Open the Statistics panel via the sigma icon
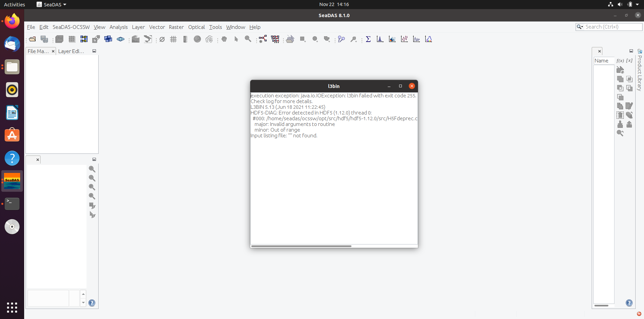644x319 pixels. pos(368,39)
